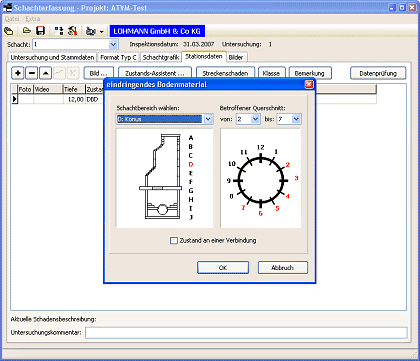Cancel dialog with Abbruch button

coord(282,268)
